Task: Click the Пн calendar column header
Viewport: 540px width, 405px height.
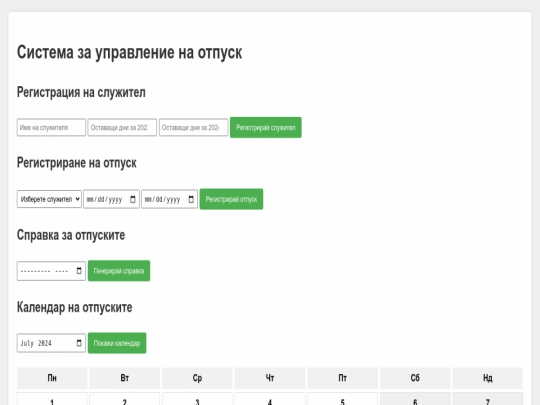Action: [x=52, y=378]
